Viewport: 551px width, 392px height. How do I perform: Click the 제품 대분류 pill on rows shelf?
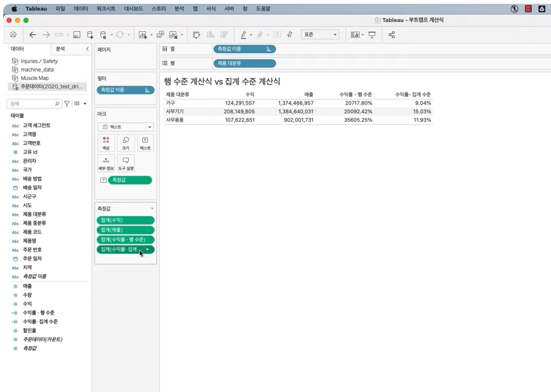[244, 63]
